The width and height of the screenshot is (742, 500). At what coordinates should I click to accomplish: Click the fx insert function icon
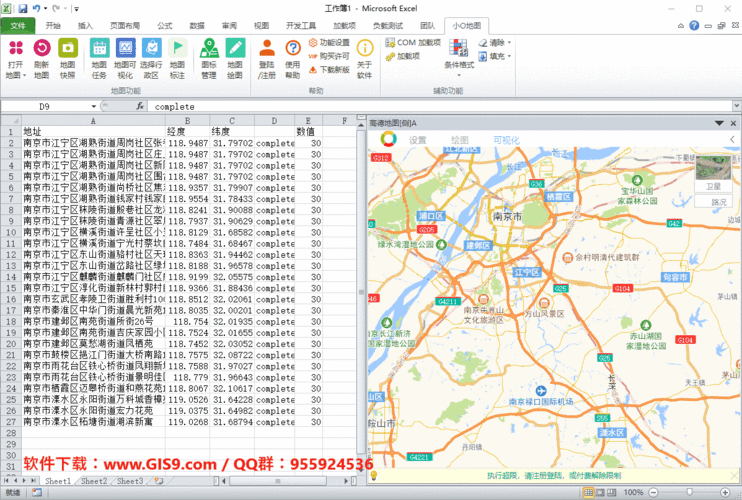[140, 106]
